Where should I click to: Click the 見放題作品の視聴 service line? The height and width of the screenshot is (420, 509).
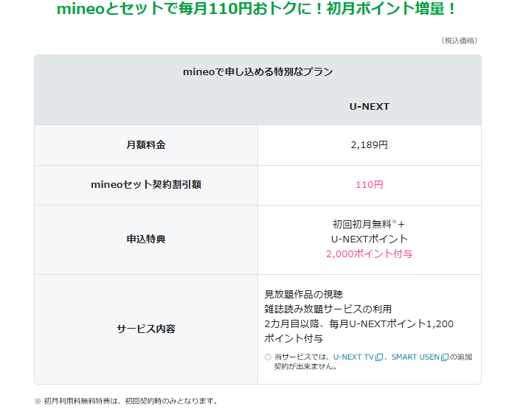click(303, 294)
